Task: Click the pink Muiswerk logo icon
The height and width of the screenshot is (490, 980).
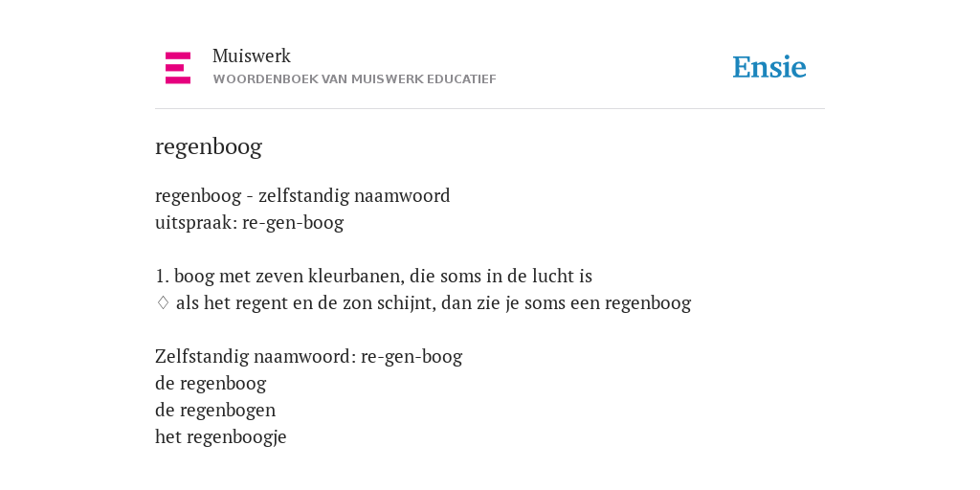Action: (x=178, y=68)
